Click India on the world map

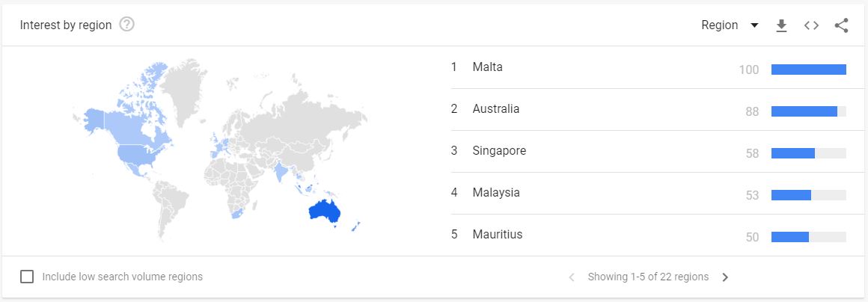[281, 171]
